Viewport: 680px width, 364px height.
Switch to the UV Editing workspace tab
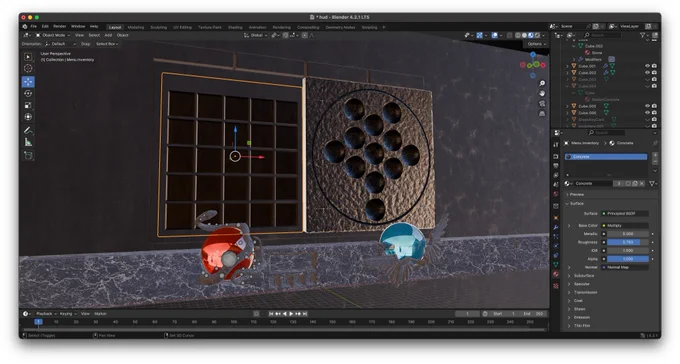pos(182,27)
